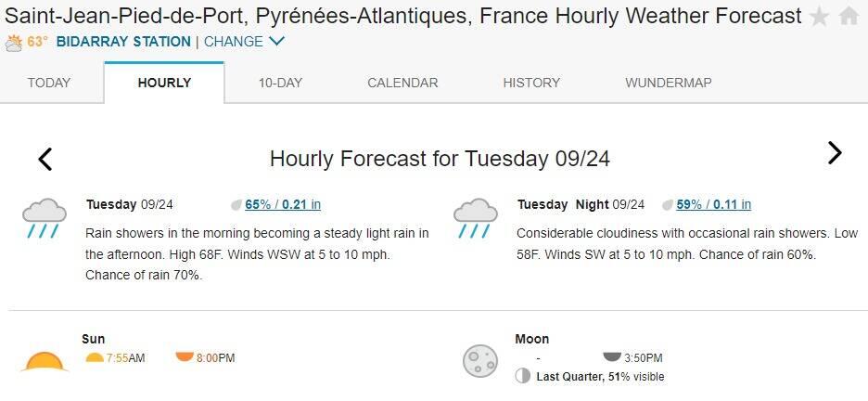The width and height of the screenshot is (868, 401).
Task: Expand the CHANGE station dropdown
Action: 244,42
